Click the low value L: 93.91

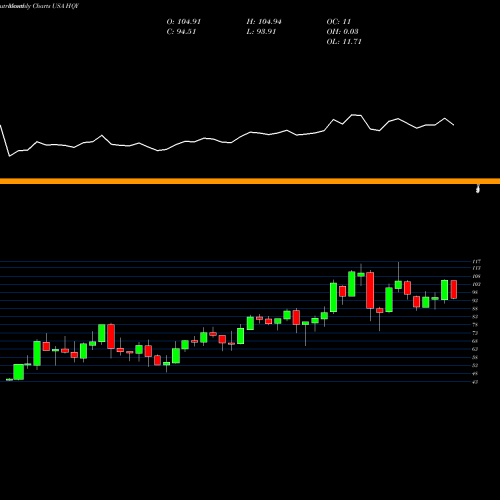click(x=261, y=32)
